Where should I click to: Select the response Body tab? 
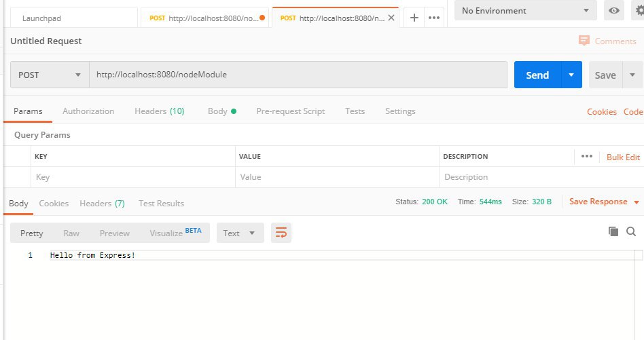click(18, 204)
